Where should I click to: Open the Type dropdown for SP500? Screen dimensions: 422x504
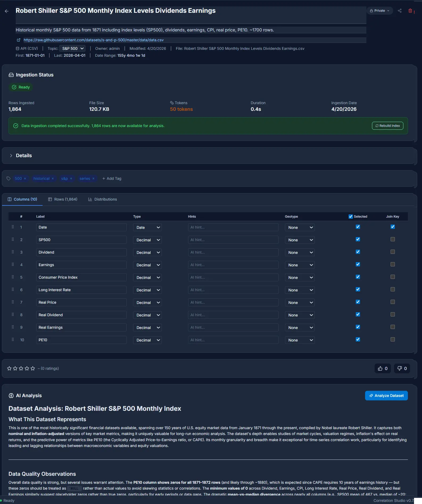147,240
